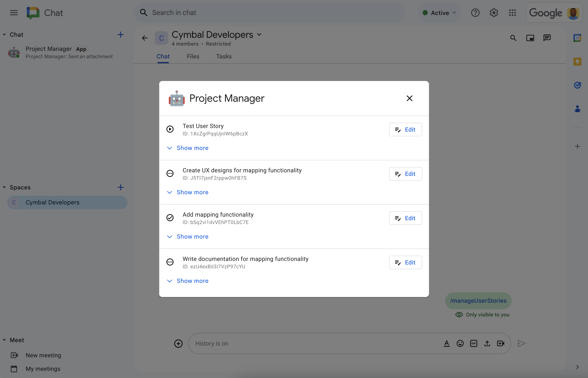Click the help question mark icon

[475, 12]
